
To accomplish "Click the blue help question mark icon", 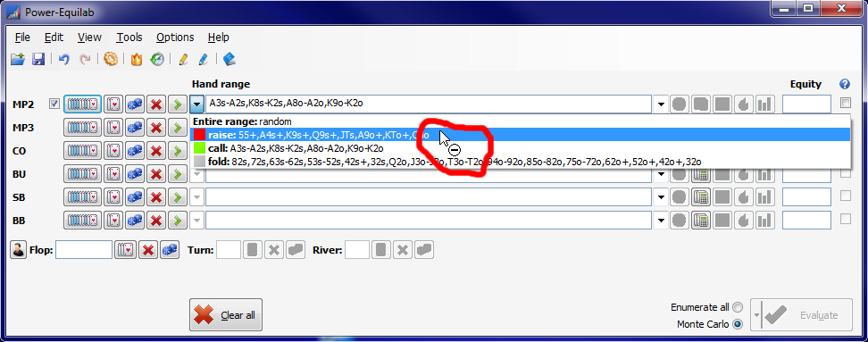I will pyautogui.click(x=844, y=84).
